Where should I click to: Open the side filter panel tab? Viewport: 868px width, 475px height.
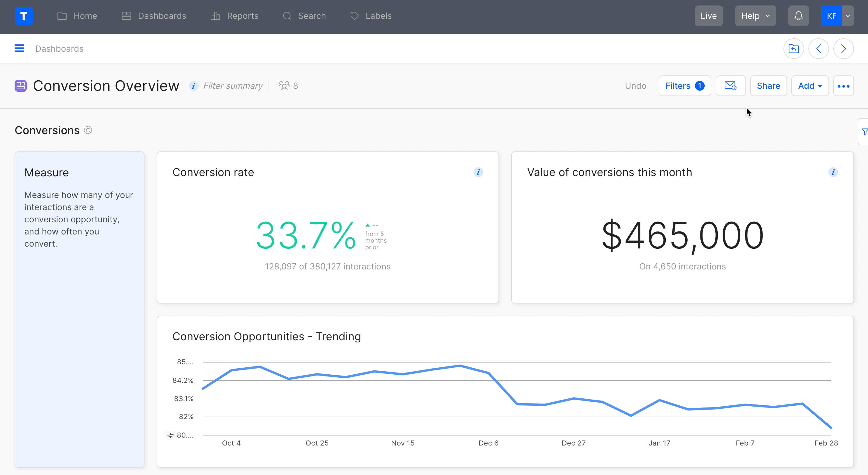tap(864, 132)
